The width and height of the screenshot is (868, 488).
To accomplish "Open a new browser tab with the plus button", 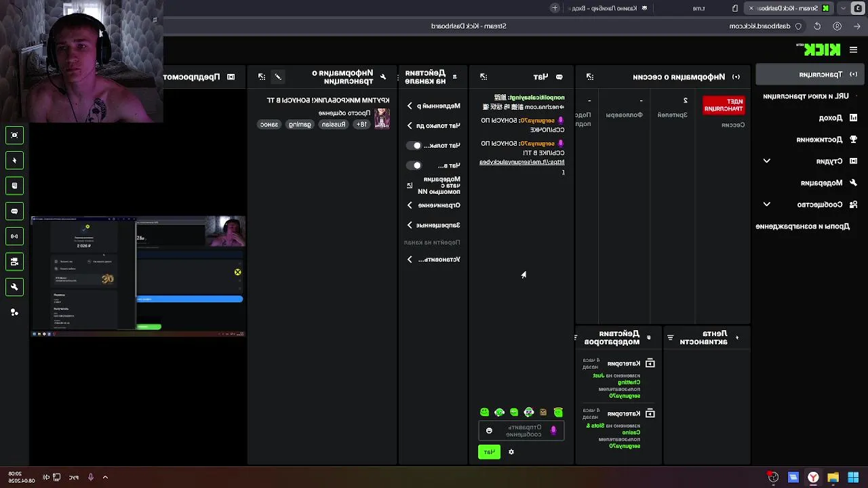I will 555,8.
